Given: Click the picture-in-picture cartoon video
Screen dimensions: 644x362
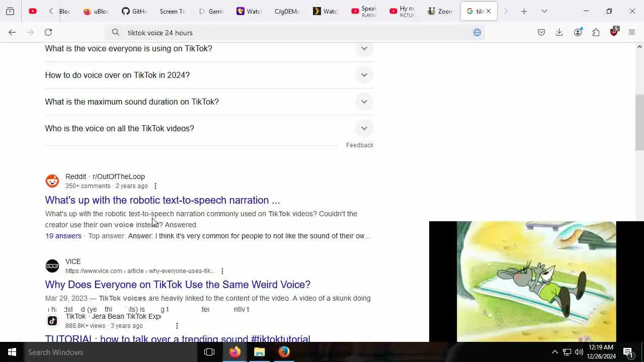Looking at the screenshot, I should click(x=536, y=282).
